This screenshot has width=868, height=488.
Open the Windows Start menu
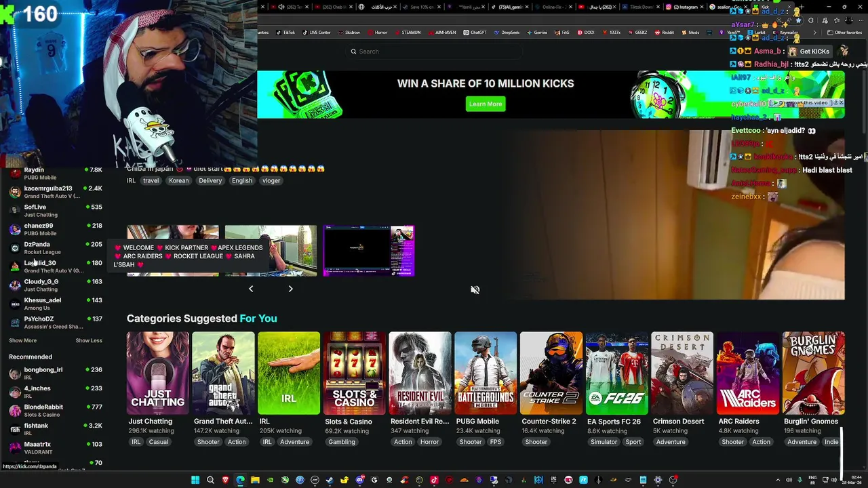pyautogui.click(x=195, y=480)
